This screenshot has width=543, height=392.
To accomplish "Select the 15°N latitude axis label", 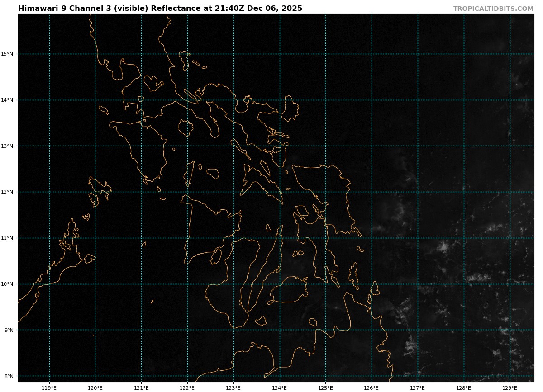I will tap(8, 54).
